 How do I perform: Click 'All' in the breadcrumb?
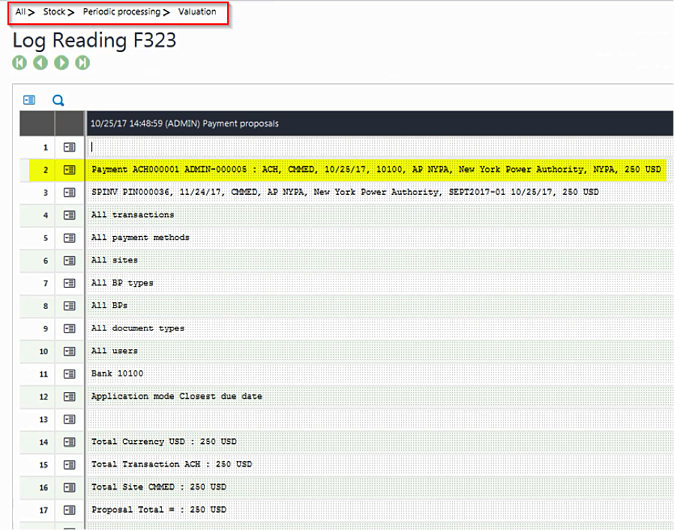pyautogui.click(x=21, y=12)
